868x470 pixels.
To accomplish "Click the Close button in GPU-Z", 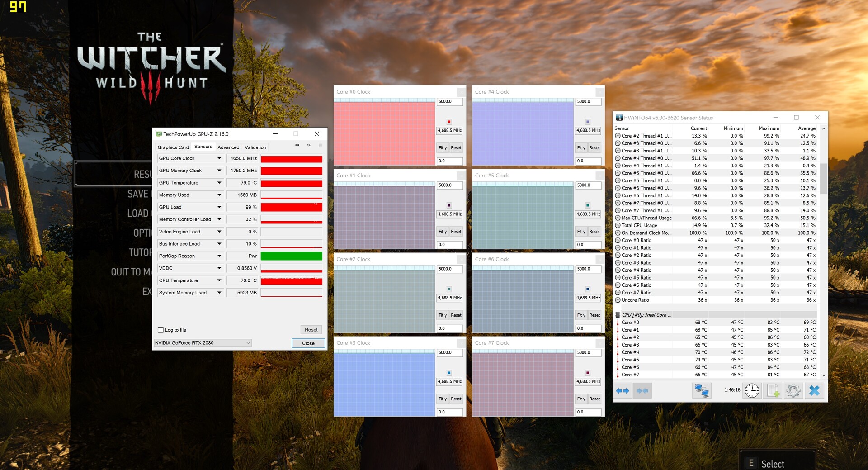I will (308, 343).
